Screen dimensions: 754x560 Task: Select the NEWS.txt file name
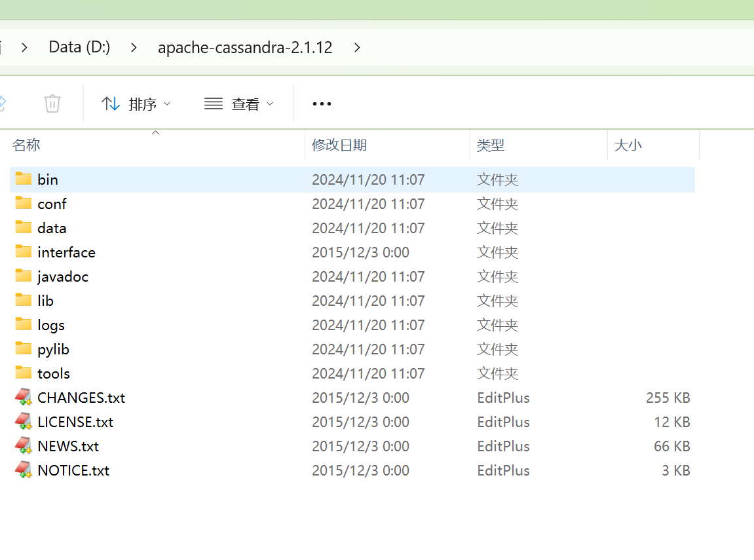coord(68,446)
